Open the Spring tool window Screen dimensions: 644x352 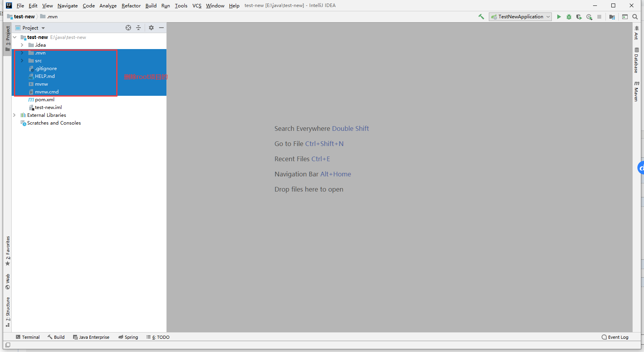[128, 337]
